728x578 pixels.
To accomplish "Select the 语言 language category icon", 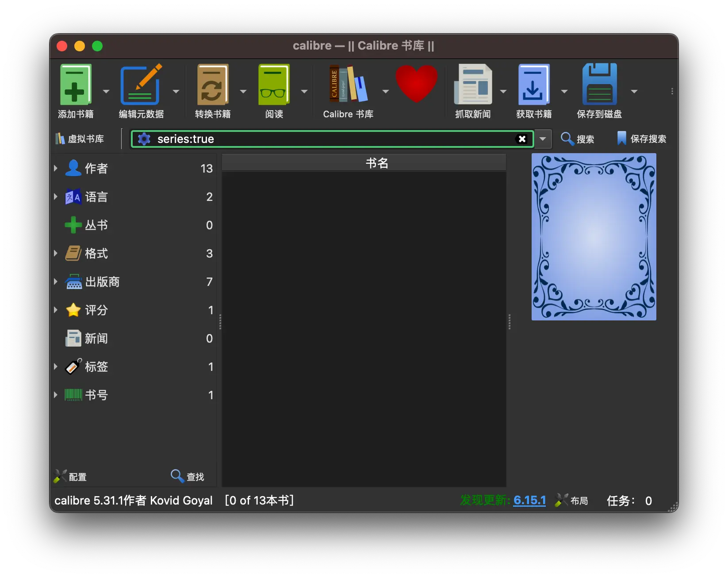I will [x=73, y=197].
